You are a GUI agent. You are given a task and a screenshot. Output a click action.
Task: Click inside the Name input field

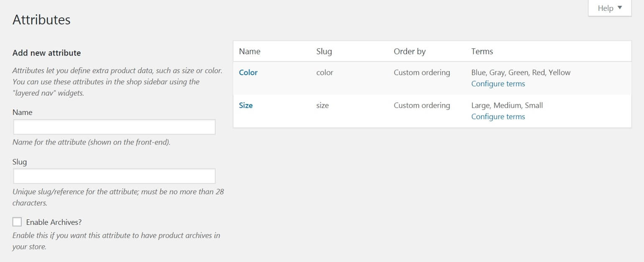pyautogui.click(x=114, y=127)
